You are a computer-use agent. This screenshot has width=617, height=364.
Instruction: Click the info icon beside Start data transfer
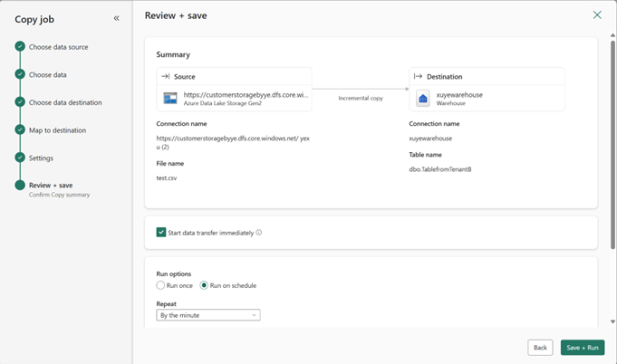[x=259, y=233]
